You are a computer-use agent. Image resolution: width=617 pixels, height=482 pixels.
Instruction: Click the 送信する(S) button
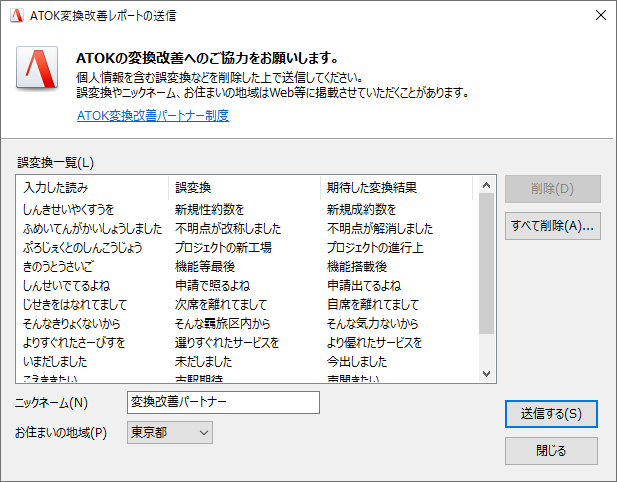551,414
